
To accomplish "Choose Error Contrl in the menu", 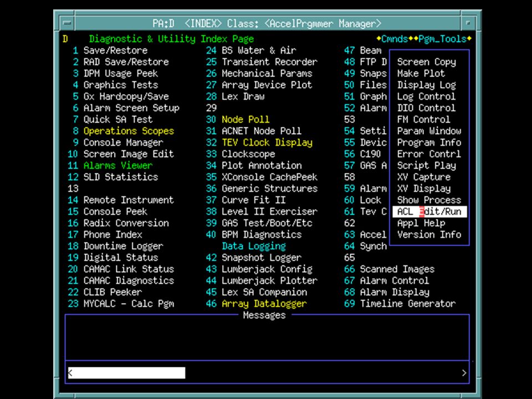I will (429, 154).
